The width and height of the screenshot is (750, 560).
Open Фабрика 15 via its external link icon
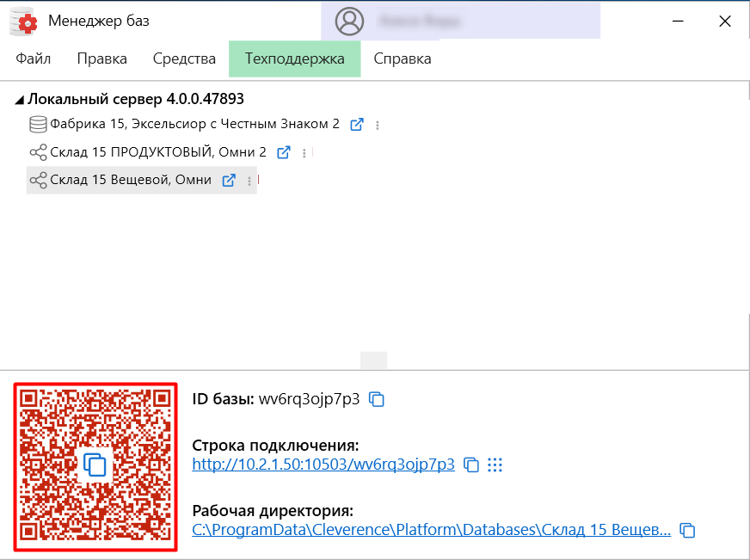tap(357, 124)
